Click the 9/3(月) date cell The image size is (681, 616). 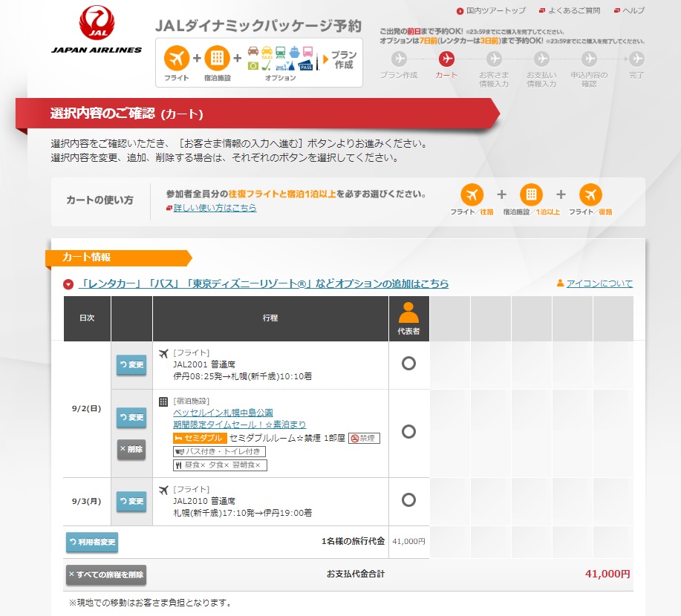click(86, 502)
